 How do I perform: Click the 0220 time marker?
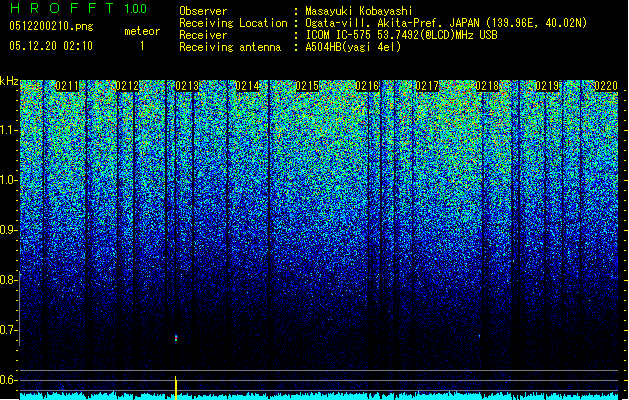606,86
